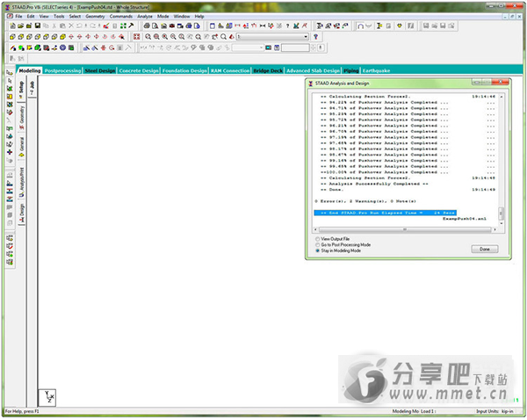The image size is (527, 420).
Task: Click the Save floppy disk icon
Action: tap(38, 25)
